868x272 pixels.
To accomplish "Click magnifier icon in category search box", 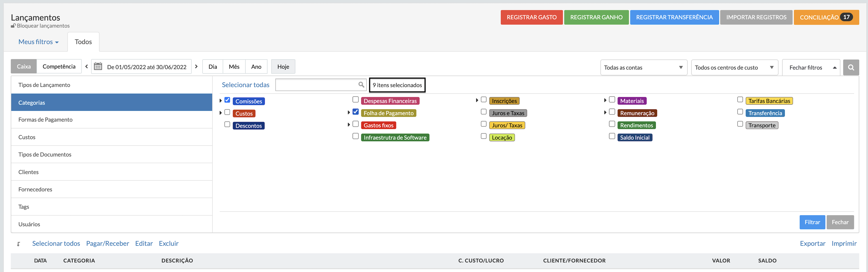I will pos(361,84).
